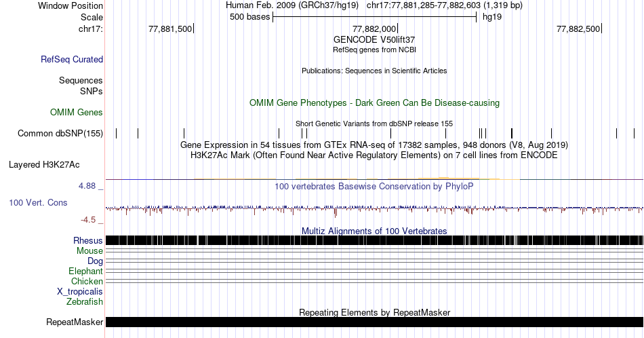Click Publications: Sequences in Scientific Articles title
Screen dimensions: 644x338
tap(374, 71)
